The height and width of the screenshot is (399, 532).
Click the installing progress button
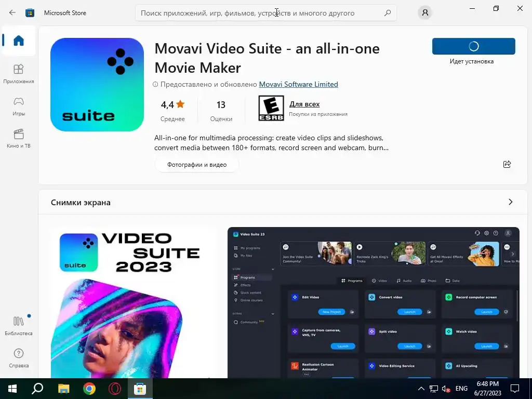[474, 46]
